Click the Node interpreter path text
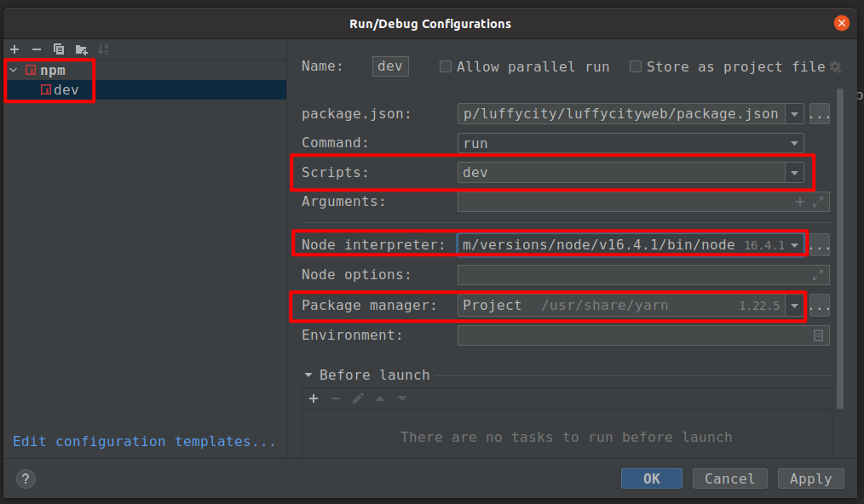 [598, 245]
